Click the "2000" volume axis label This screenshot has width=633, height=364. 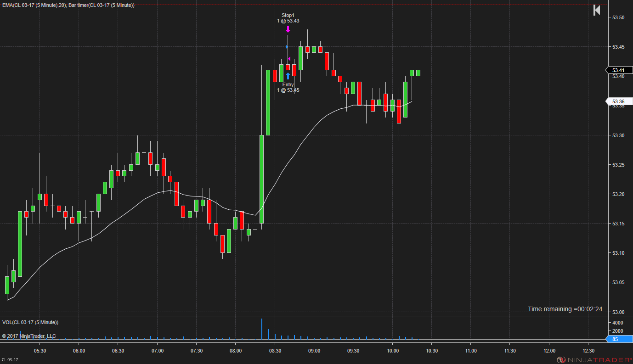618,331
